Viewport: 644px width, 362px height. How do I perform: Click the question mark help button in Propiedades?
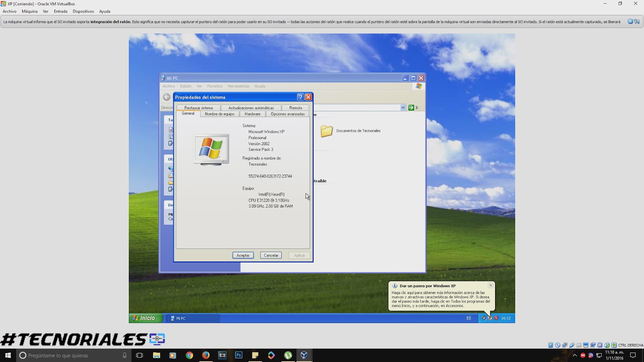coord(300,97)
